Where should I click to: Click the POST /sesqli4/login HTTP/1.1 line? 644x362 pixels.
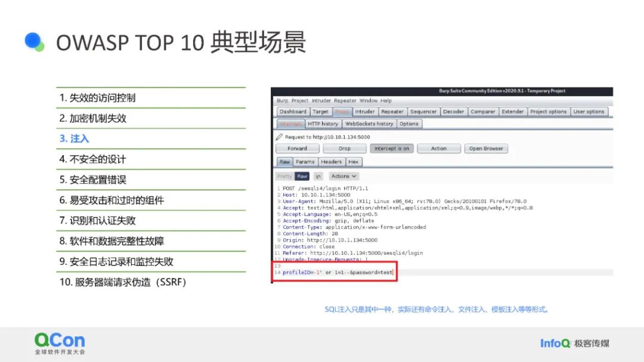[x=326, y=188]
